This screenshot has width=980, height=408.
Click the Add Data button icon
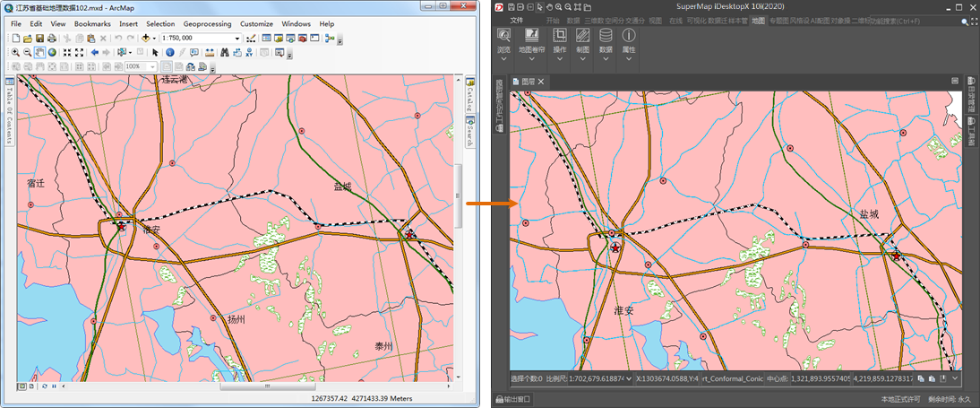(146, 39)
